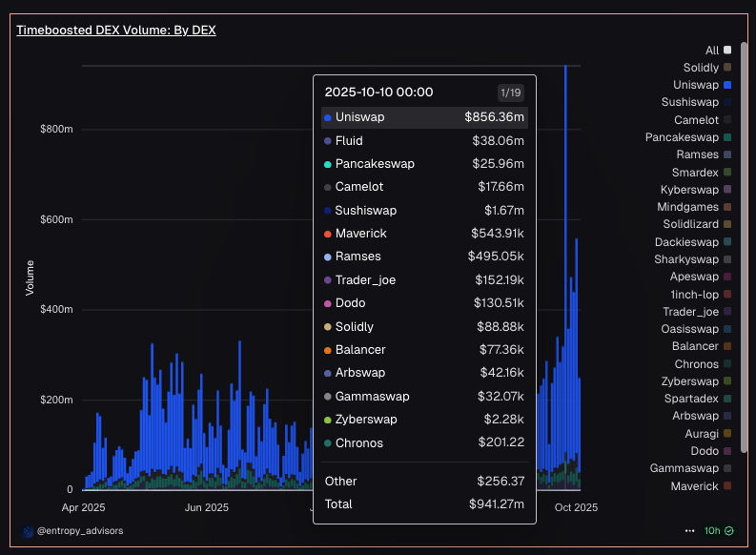Open the three-dot chart options menu

coord(689,530)
